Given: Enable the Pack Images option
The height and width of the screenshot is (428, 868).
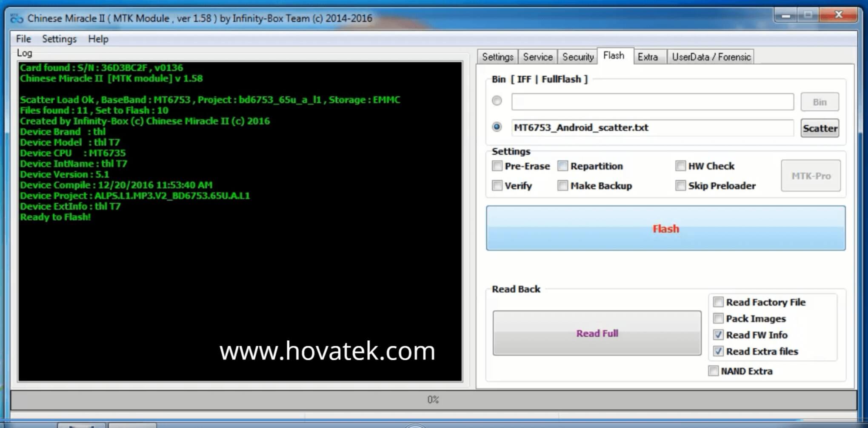Looking at the screenshot, I should pyautogui.click(x=718, y=318).
